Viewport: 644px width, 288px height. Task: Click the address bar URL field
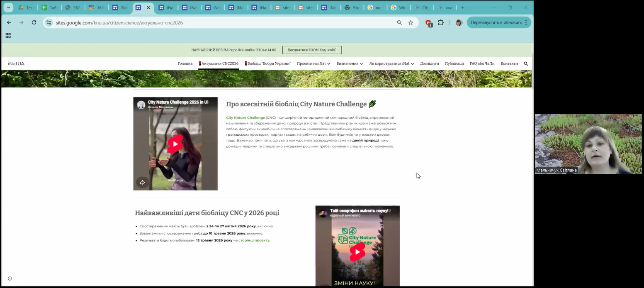pos(207,22)
